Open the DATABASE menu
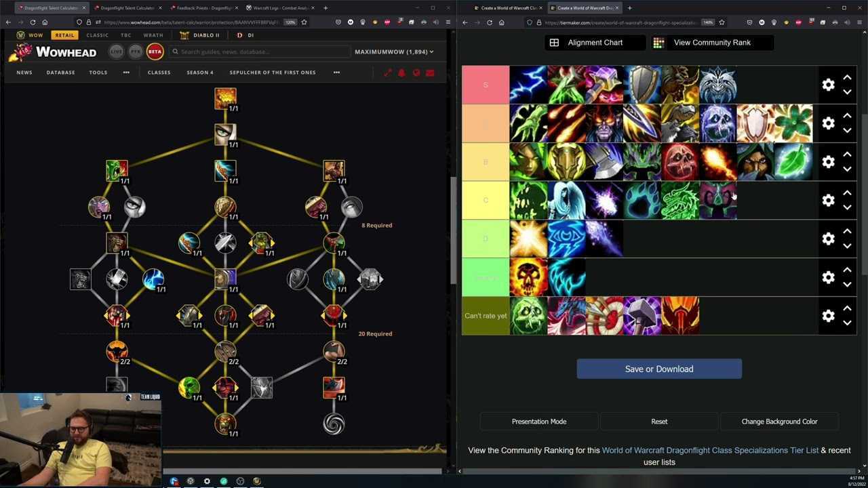 pyautogui.click(x=61, y=73)
